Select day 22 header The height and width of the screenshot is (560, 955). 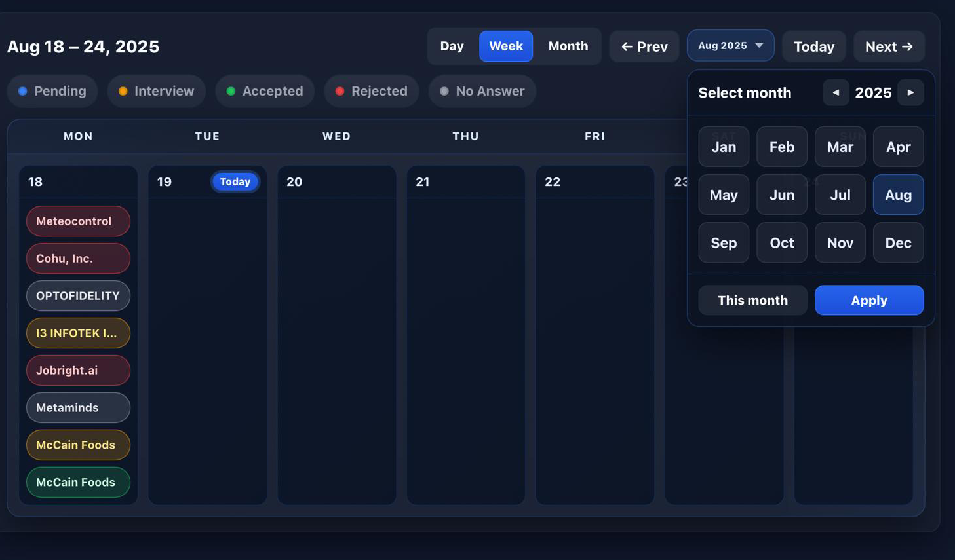[x=594, y=182]
